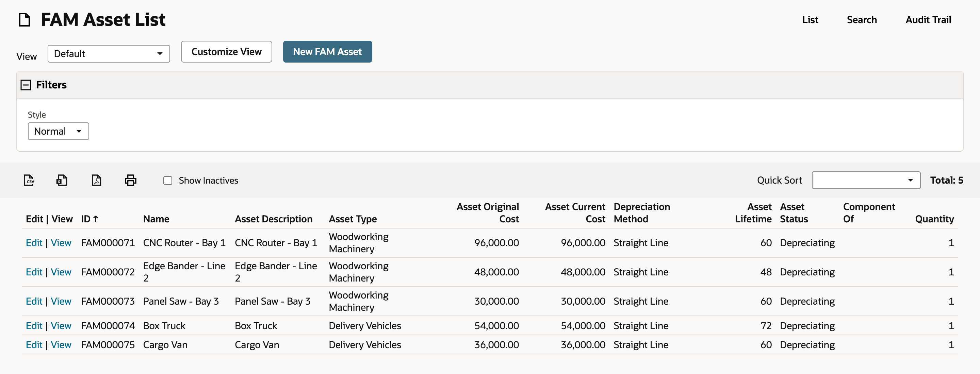Select the FAM000074 ID cell
Screen dimensions: 980x374
point(108,326)
